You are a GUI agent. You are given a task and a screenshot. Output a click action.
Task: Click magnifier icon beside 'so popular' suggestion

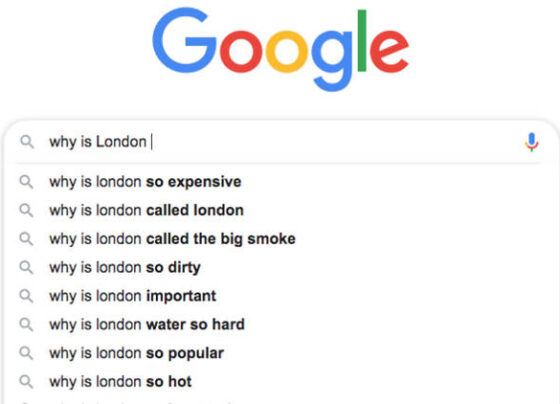(26, 353)
